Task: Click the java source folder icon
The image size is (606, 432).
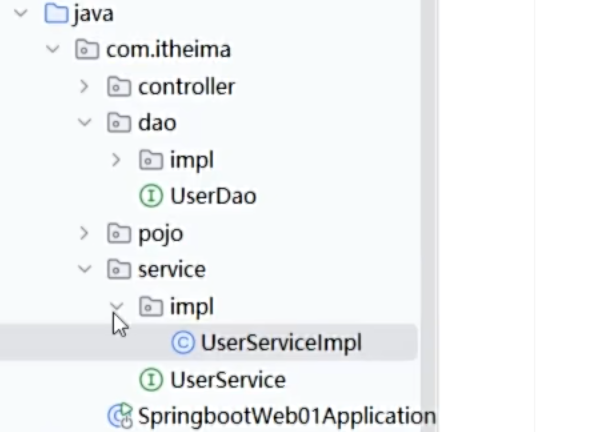Action: [56, 14]
